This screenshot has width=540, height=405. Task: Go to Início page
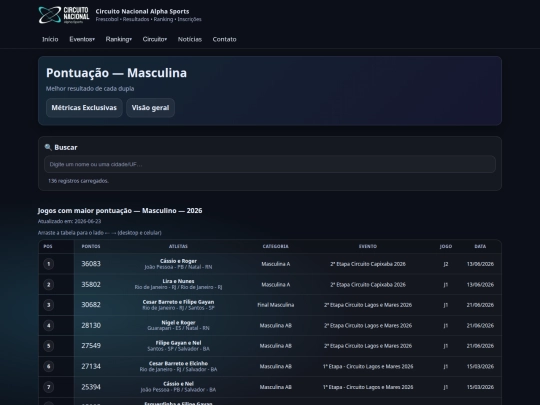[x=50, y=39]
